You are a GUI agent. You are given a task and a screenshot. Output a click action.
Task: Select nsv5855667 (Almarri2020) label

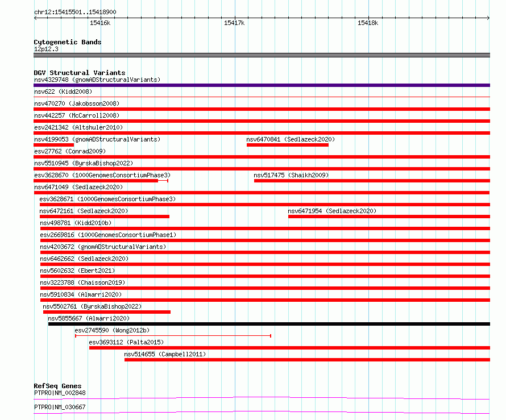pyautogui.click(x=89, y=318)
